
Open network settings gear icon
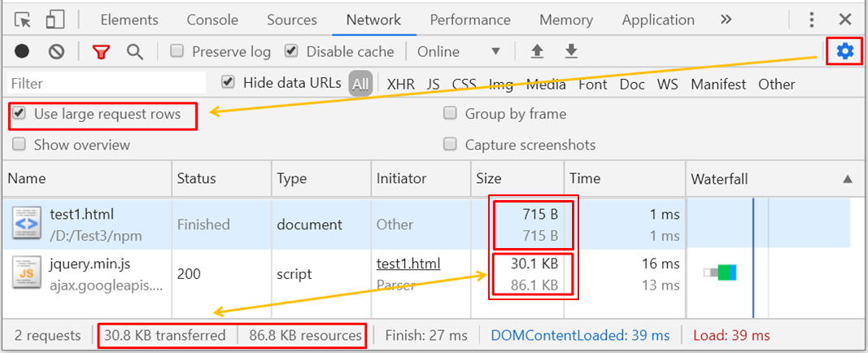click(845, 51)
